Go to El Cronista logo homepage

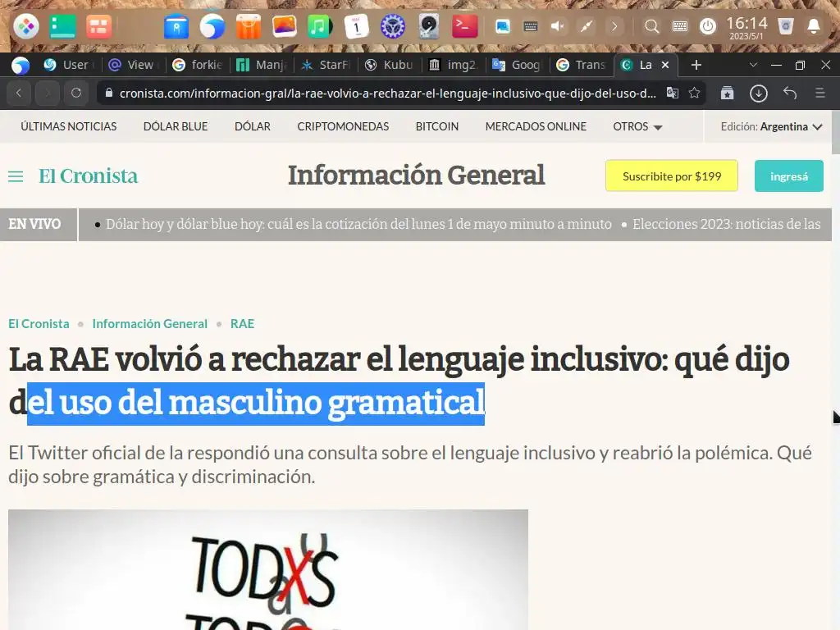(x=88, y=176)
